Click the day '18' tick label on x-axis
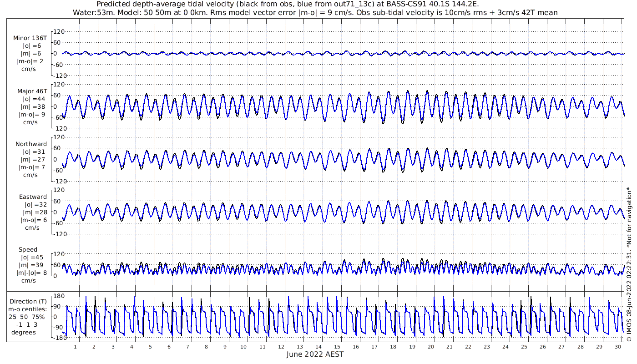637x364 pixels. coord(393,347)
